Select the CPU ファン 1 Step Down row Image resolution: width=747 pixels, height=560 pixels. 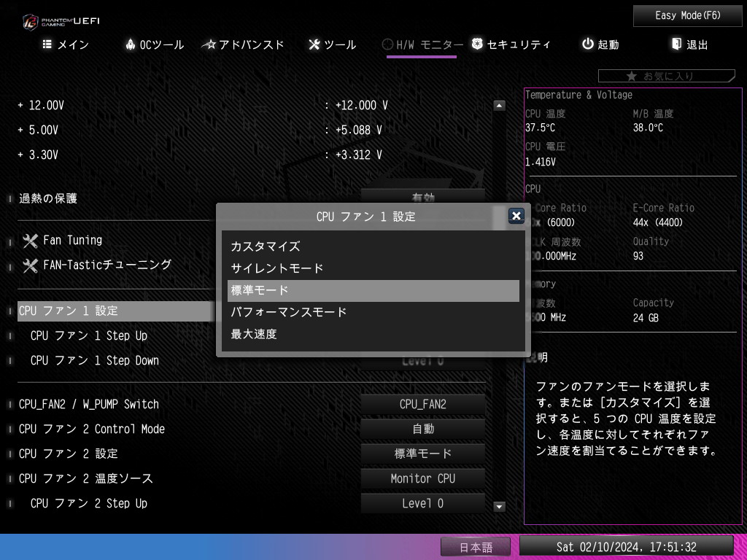[94, 360]
